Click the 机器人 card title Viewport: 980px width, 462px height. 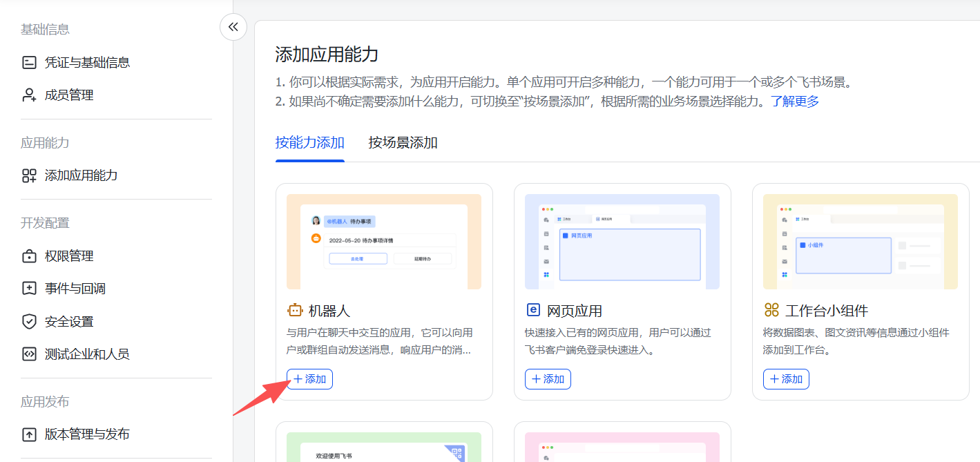(329, 311)
